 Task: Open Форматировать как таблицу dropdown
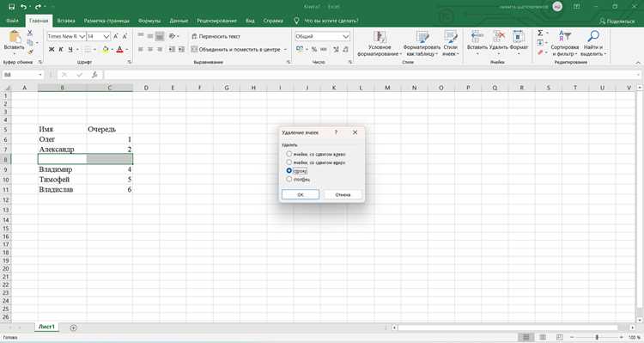tap(422, 43)
